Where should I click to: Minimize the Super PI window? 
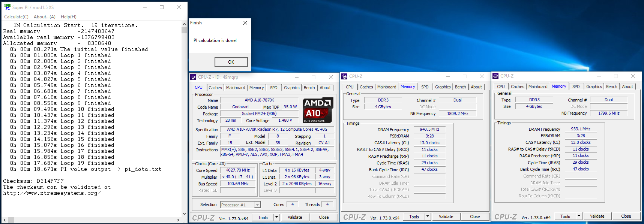pos(145,7)
